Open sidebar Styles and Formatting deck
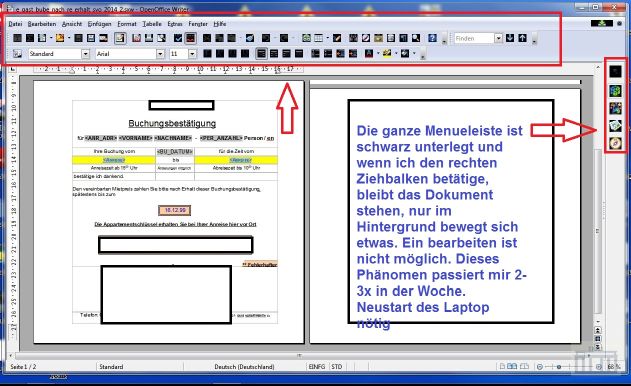The width and height of the screenshot is (631, 386). [615, 108]
